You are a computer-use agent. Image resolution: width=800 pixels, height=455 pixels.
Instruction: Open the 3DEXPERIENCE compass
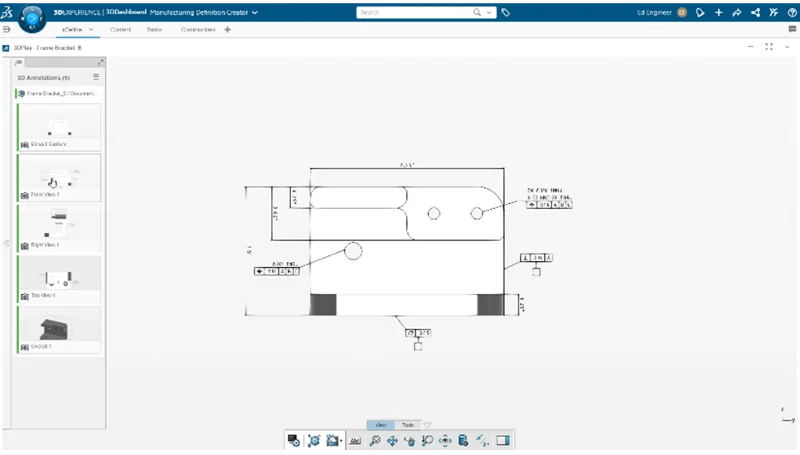33,18
